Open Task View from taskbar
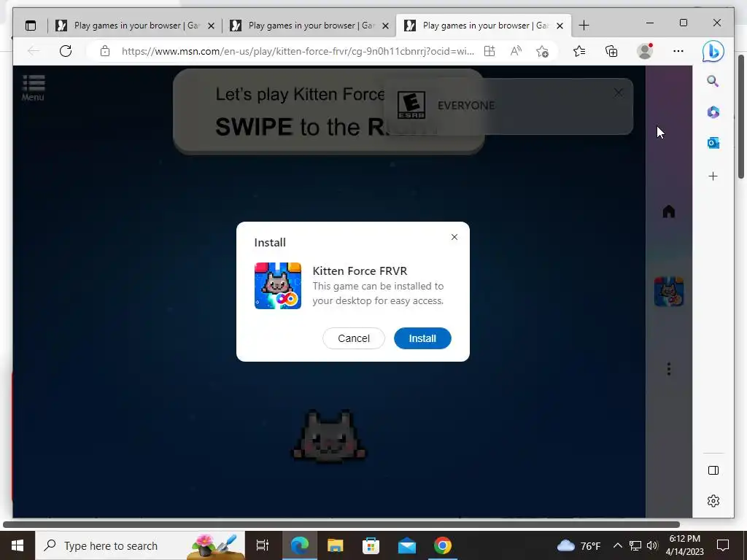The image size is (747, 560). (263, 545)
